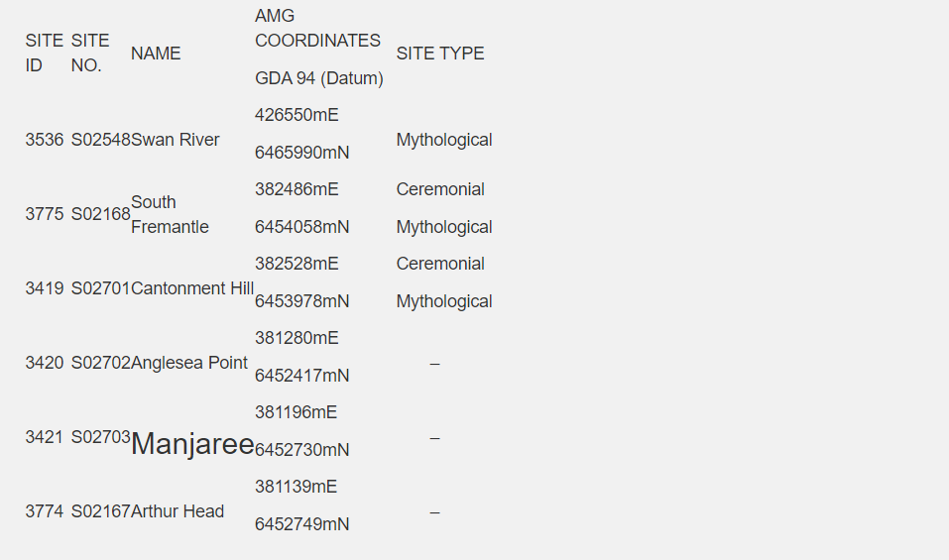The image size is (949, 560).
Task: Click Ceremonial type for Cantonment Hill
Action: pyautogui.click(x=440, y=264)
